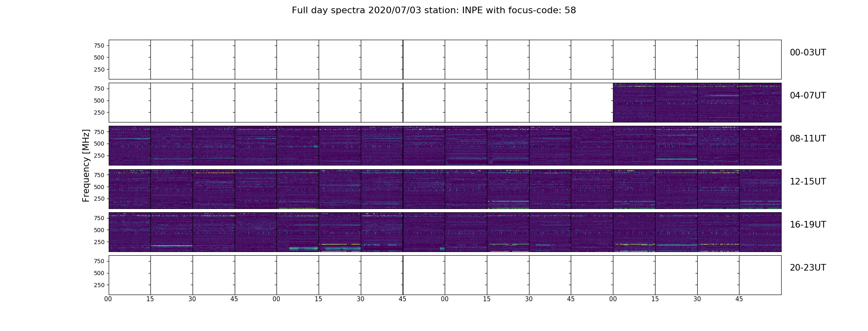The width and height of the screenshot is (868, 331).
Task: Open 08-11UT panel 11:15-11:30 with bright band
Action: (x=676, y=146)
